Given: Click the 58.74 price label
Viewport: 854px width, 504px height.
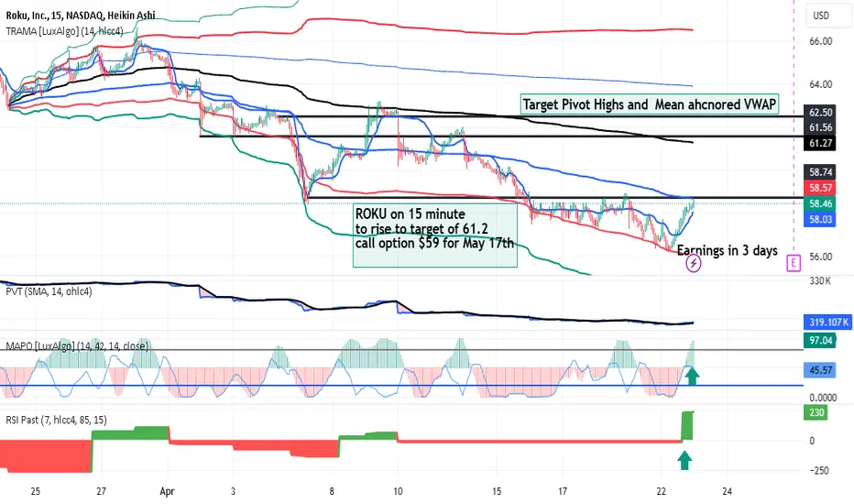Looking at the screenshot, I should coord(820,172).
